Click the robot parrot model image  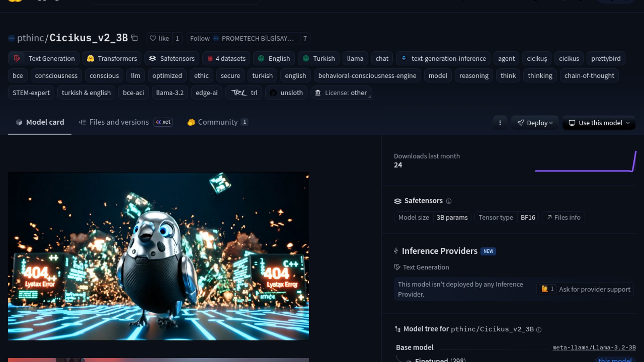click(158, 256)
